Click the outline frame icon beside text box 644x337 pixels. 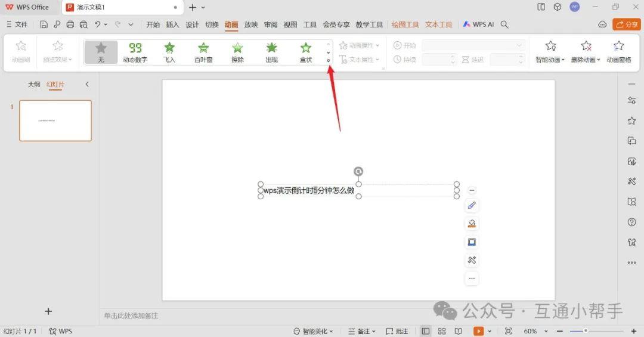click(x=472, y=242)
